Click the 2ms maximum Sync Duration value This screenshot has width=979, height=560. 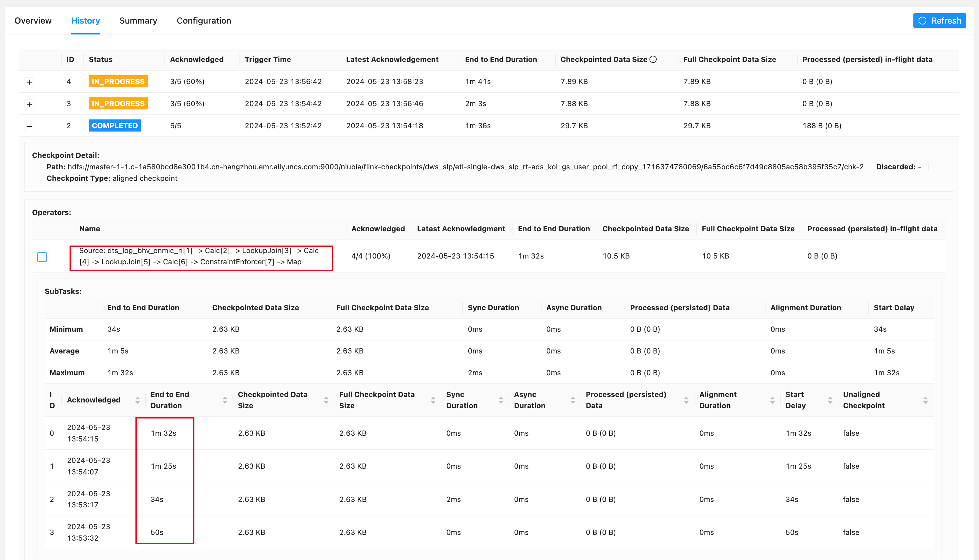tap(475, 373)
